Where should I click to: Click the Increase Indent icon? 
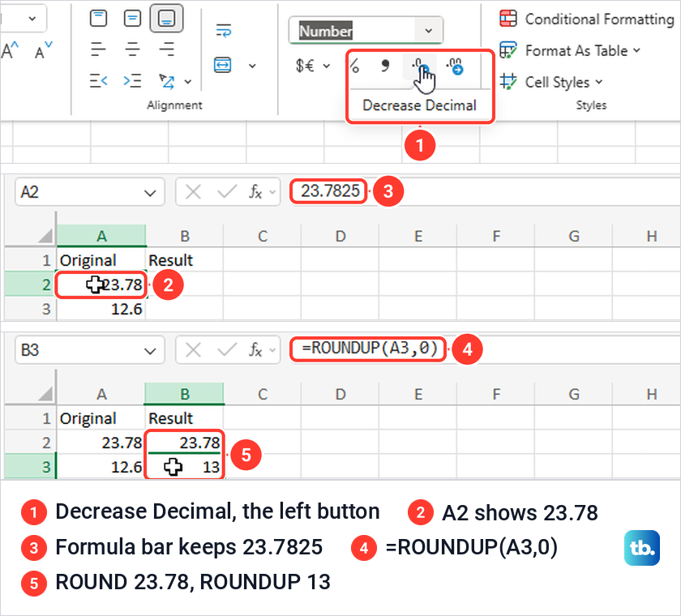click(132, 81)
